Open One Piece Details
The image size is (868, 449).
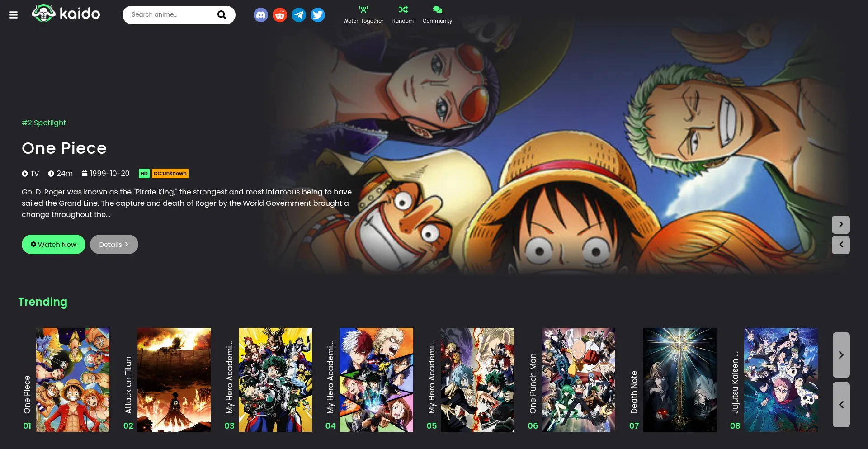[x=114, y=244]
